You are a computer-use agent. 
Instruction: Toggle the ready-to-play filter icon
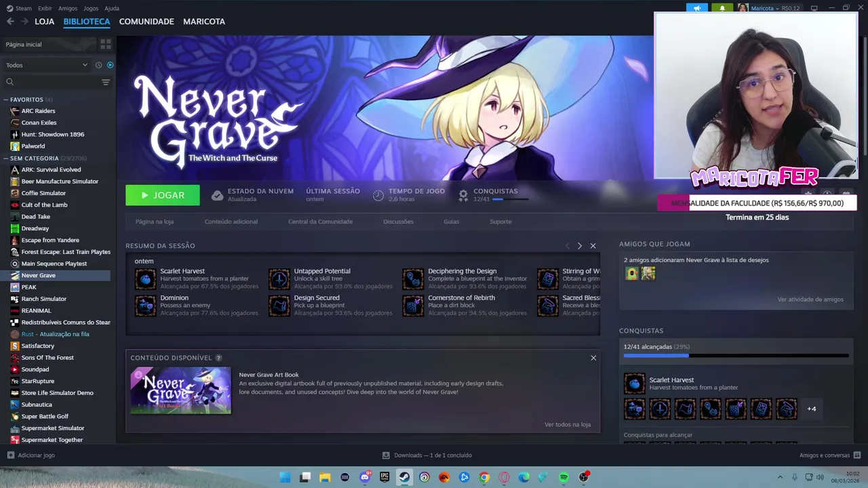pyautogui.click(x=110, y=65)
